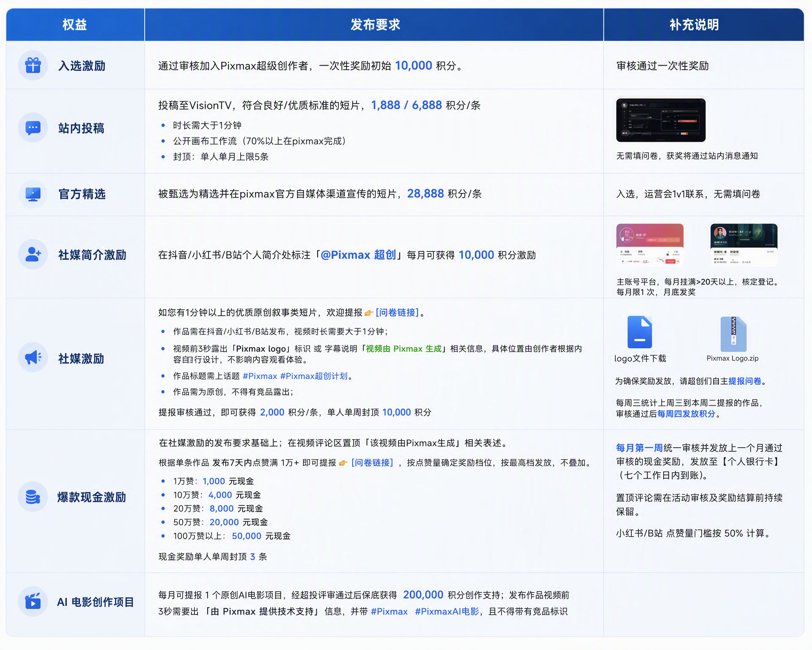
Task: Click the #Pixmax hashtag in 作品标题 bullet
Action: [x=260, y=376]
